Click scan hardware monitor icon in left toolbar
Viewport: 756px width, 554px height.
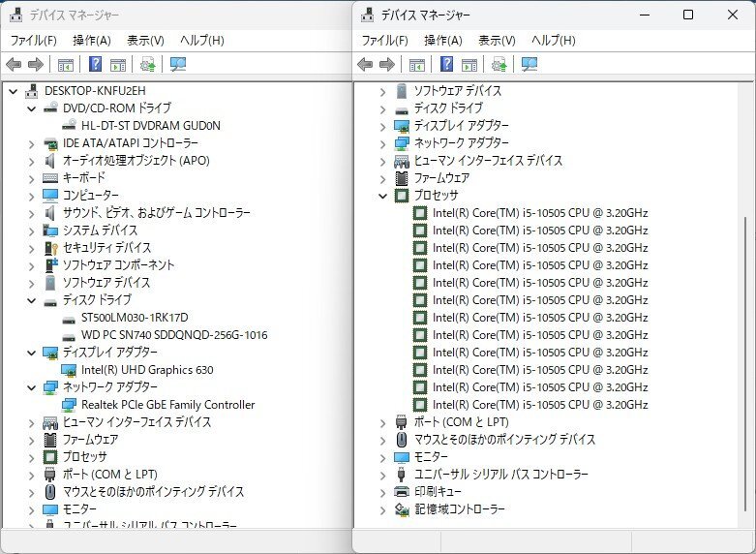[x=178, y=65]
